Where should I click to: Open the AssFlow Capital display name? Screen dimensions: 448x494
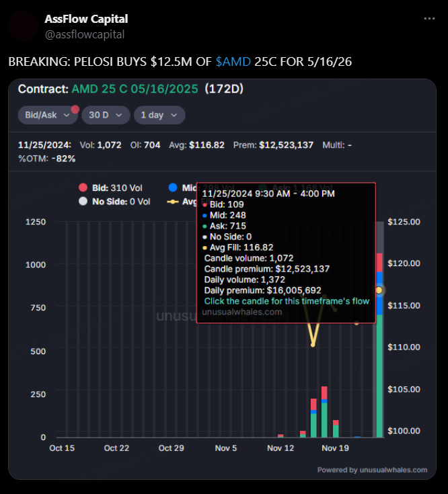coord(86,19)
